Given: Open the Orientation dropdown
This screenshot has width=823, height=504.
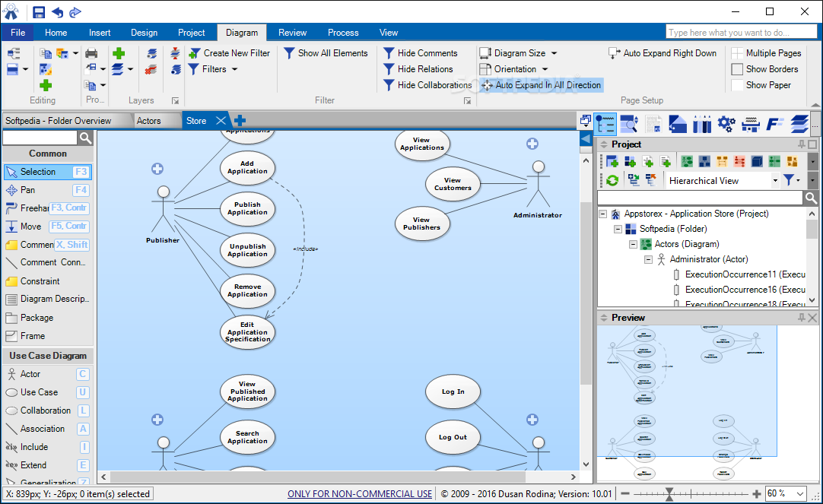Looking at the screenshot, I should click(x=513, y=69).
